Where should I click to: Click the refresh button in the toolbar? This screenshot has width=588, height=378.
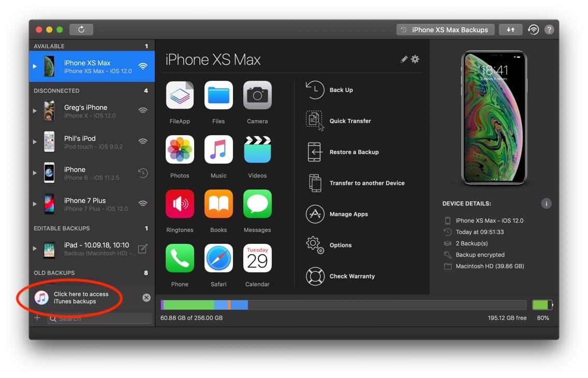(81, 30)
